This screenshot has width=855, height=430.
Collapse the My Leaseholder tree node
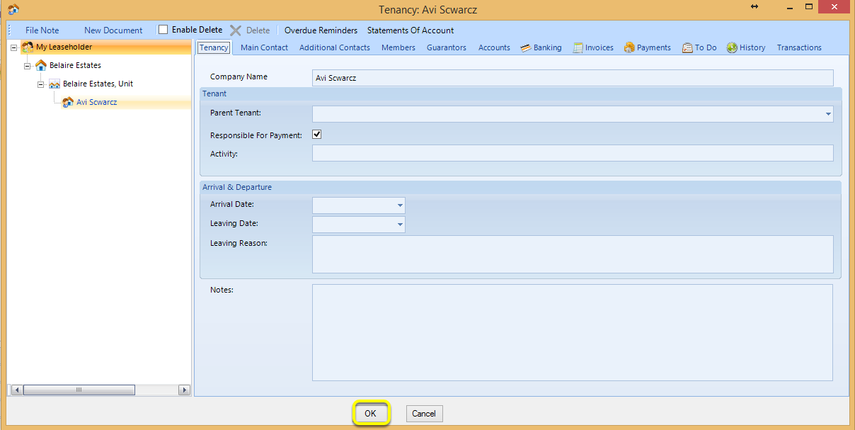click(x=14, y=47)
